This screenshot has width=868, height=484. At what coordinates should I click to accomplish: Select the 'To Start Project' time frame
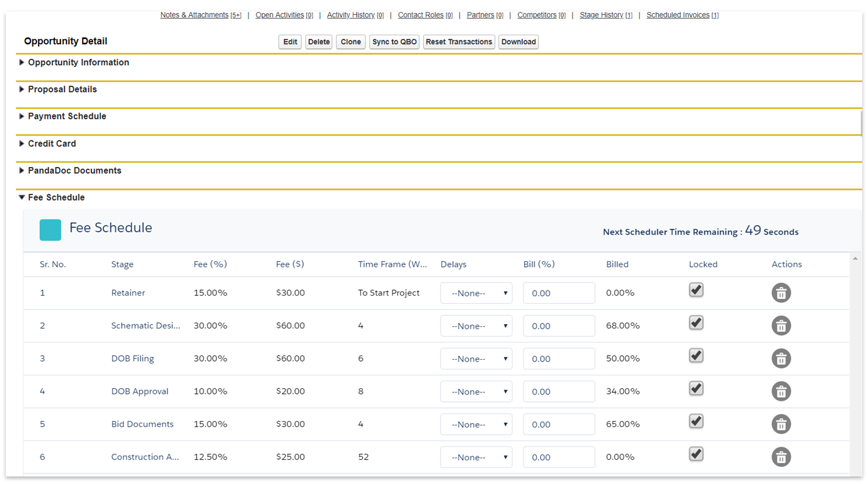coord(388,293)
